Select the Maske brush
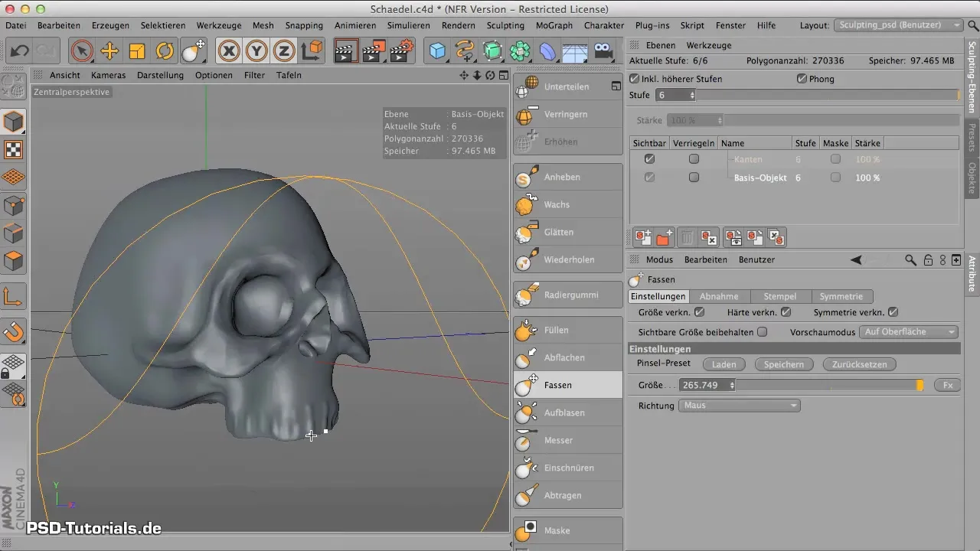 click(567, 530)
